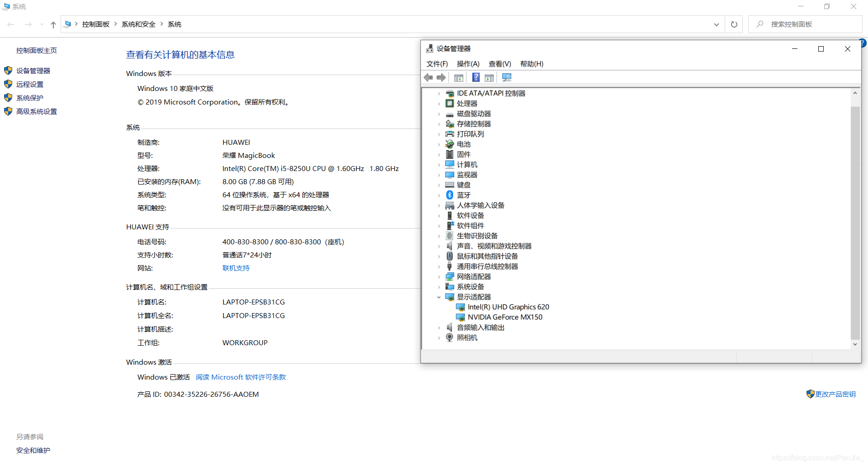
Task: Click 系统和安全 in the breadcrumb path
Action: 138,24
